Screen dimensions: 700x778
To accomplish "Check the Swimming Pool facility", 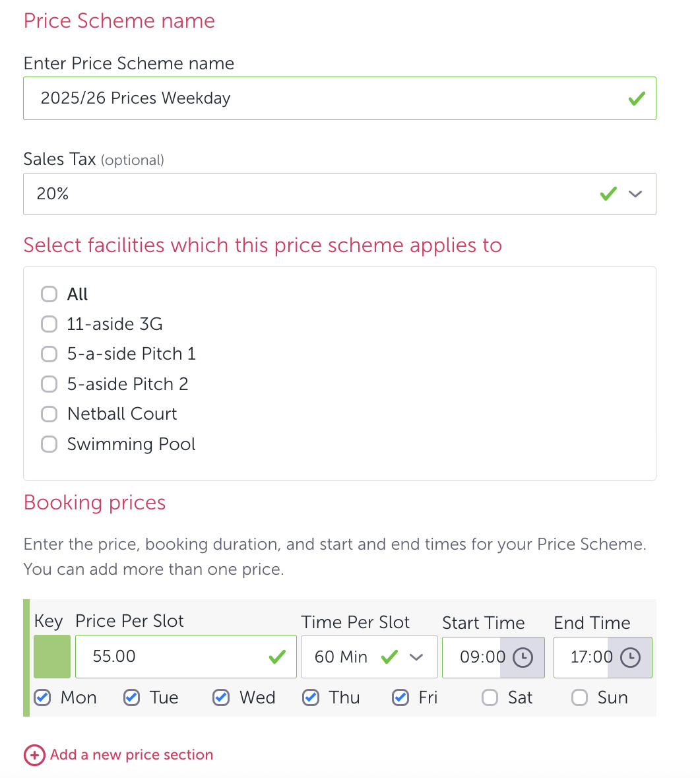I will [x=49, y=444].
